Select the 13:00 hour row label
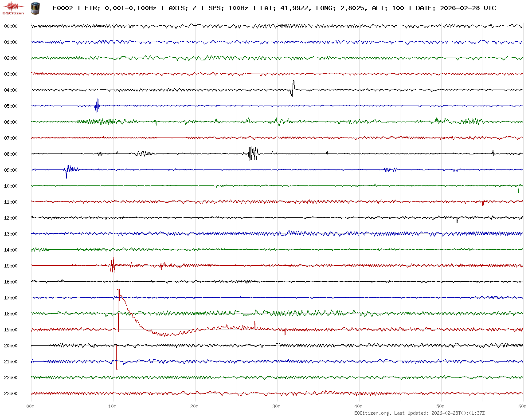Viewport: 532px width, 417px height. point(11,234)
